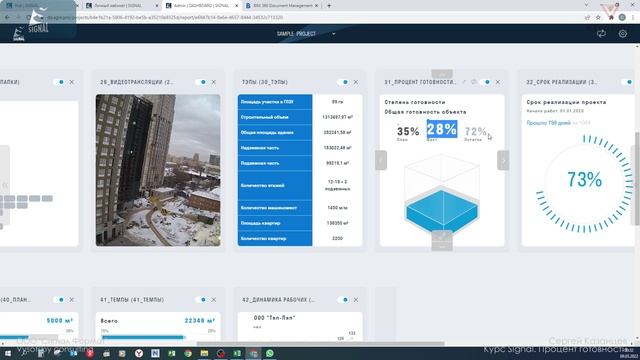Click the 72% remainder value

coord(476,131)
